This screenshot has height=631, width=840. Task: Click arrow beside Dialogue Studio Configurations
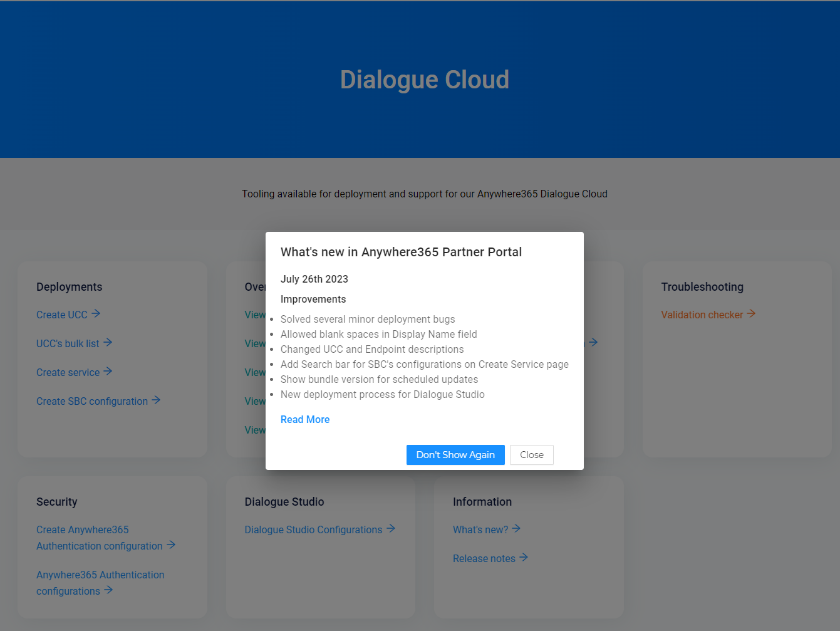391,529
